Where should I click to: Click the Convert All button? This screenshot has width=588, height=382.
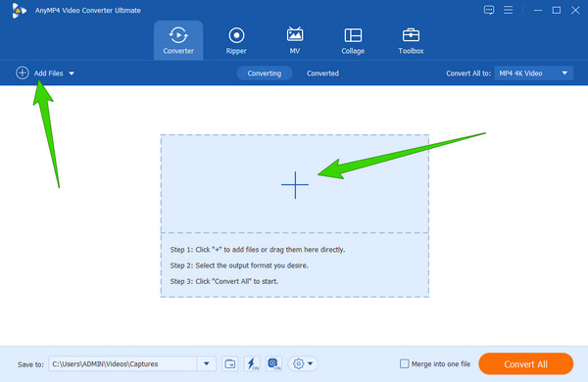tap(525, 363)
